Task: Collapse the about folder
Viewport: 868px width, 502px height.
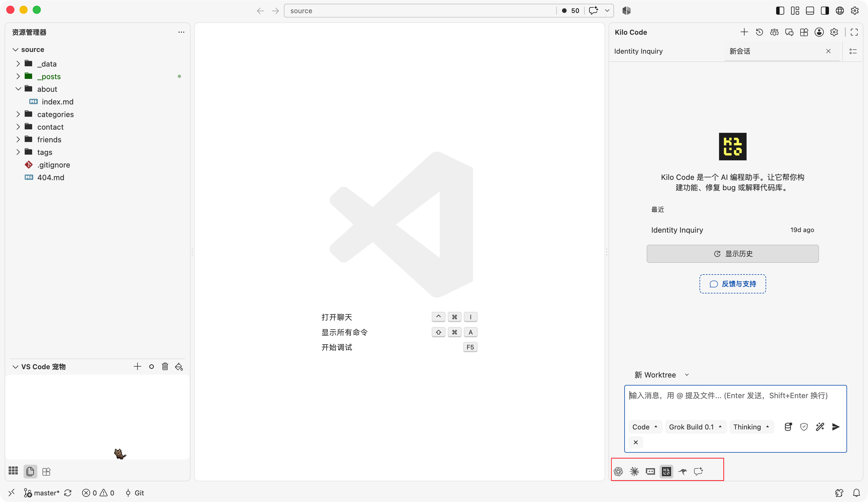Action: (x=18, y=89)
